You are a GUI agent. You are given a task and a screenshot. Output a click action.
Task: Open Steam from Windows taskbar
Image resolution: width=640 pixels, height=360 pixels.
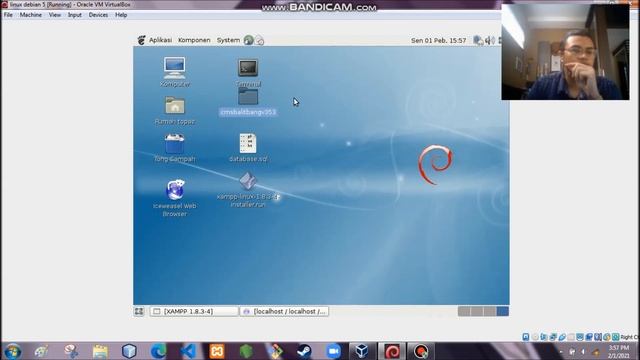304,351
